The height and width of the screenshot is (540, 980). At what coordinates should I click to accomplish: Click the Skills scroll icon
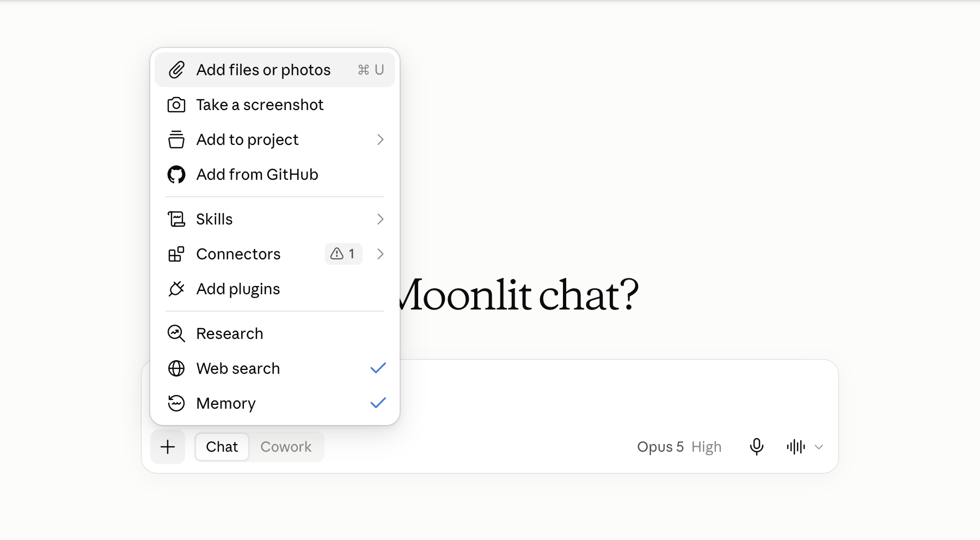[x=176, y=219]
